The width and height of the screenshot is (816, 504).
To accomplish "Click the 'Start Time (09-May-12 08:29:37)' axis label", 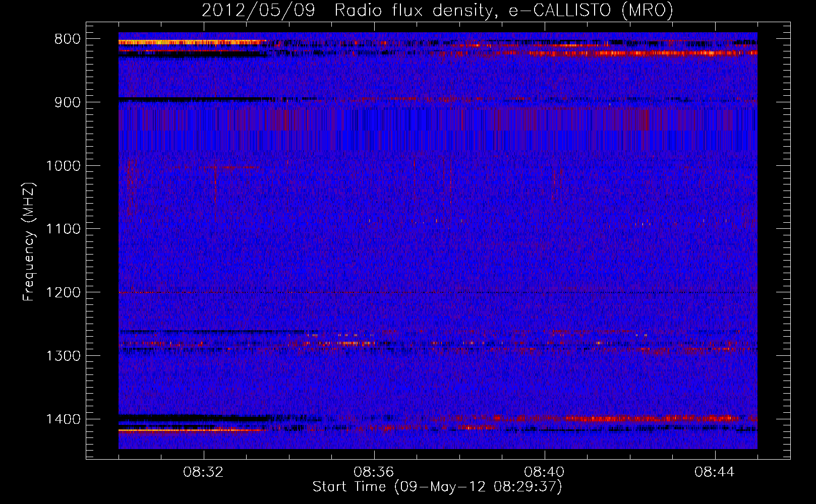I will 437,487.
